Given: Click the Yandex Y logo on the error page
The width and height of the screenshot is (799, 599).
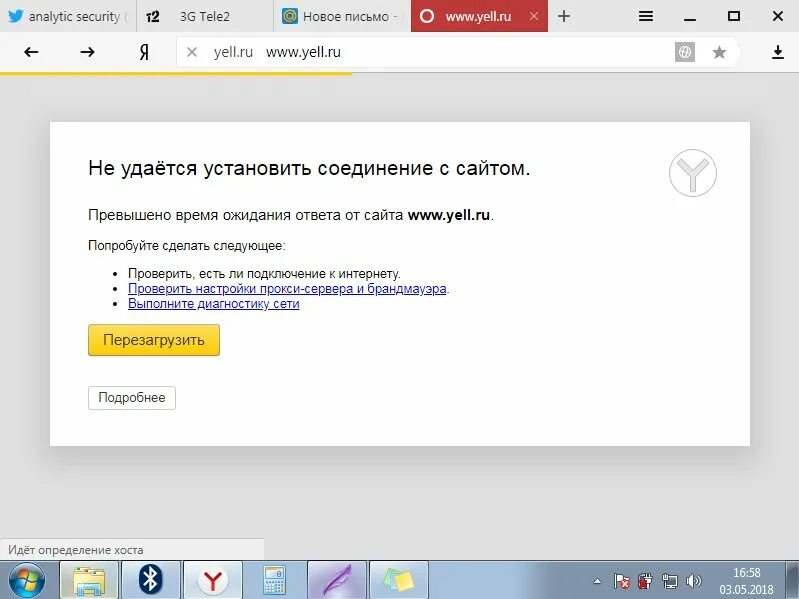Looking at the screenshot, I should click(x=693, y=173).
